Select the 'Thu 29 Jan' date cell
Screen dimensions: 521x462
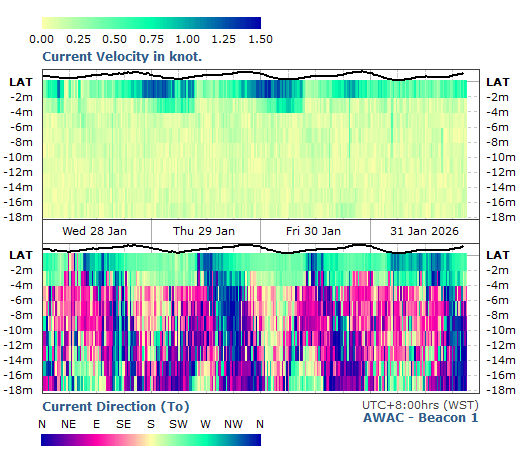(206, 231)
